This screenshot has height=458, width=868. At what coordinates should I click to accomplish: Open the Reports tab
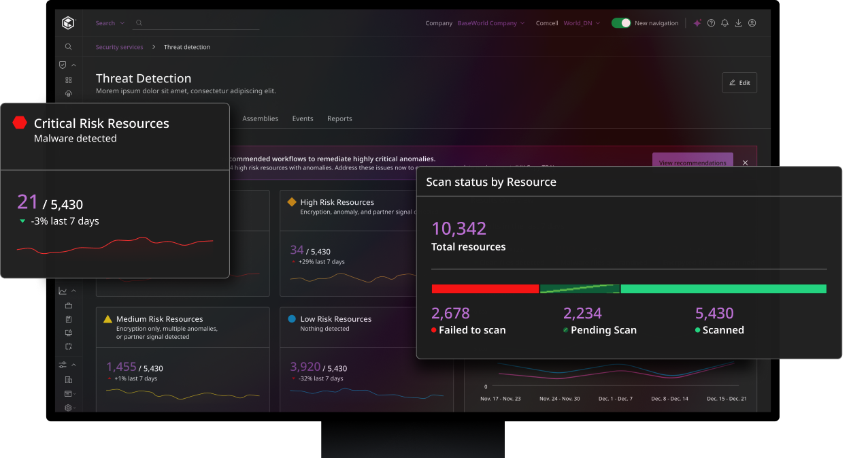pyautogui.click(x=339, y=118)
